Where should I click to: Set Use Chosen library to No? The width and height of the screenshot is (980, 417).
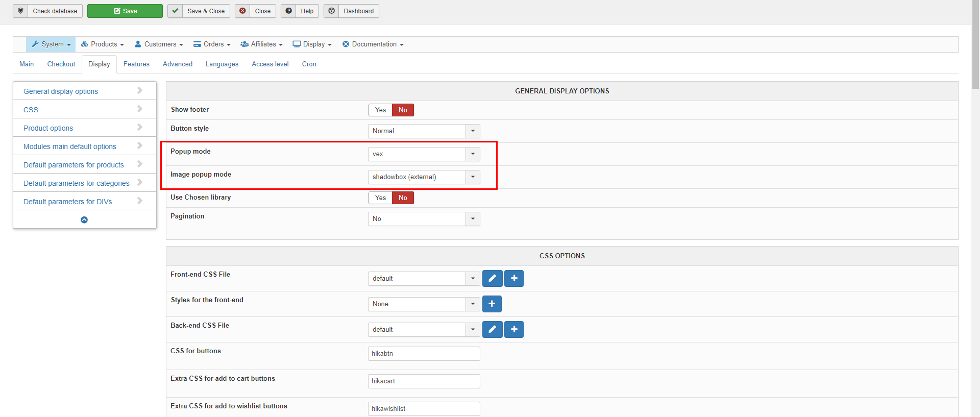[x=403, y=198]
